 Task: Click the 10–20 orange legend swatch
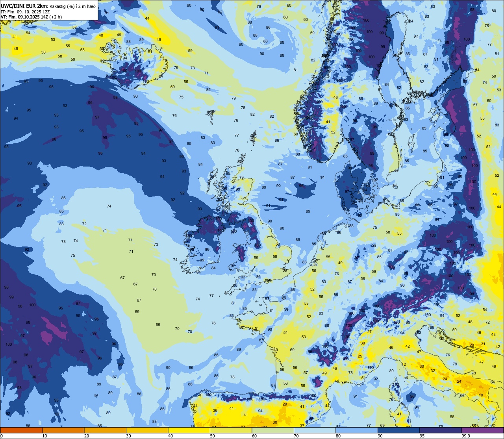click(63, 430)
